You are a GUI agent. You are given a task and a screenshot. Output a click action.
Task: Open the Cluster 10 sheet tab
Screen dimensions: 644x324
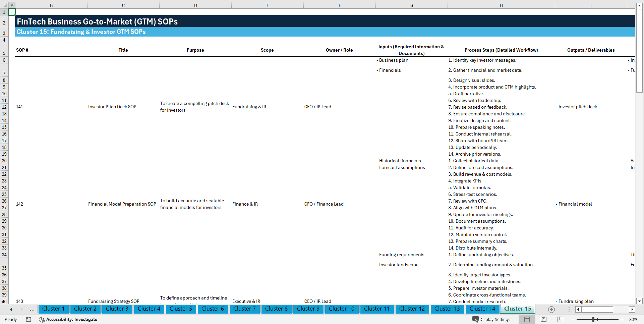(x=342, y=309)
